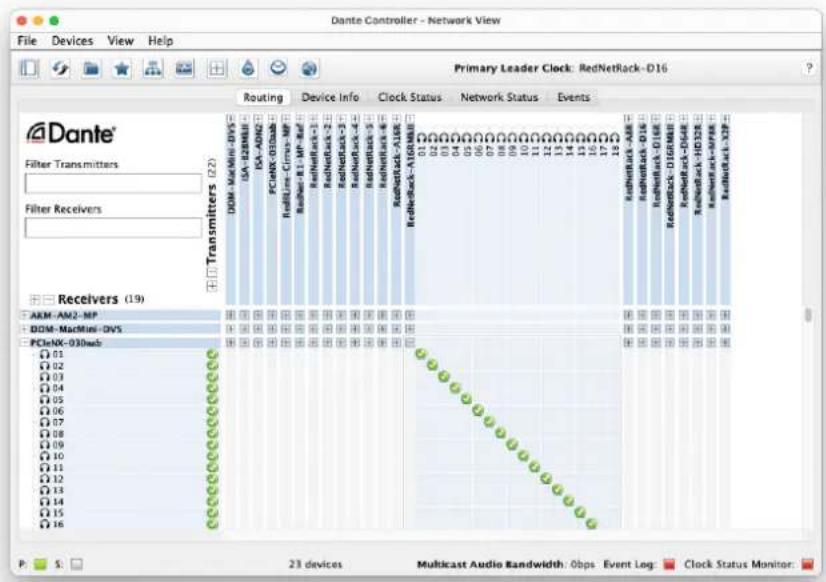Screen dimensions: 826x582
Task: Expand the RedNetRack-X2P transmitter column
Action: [725, 118]
